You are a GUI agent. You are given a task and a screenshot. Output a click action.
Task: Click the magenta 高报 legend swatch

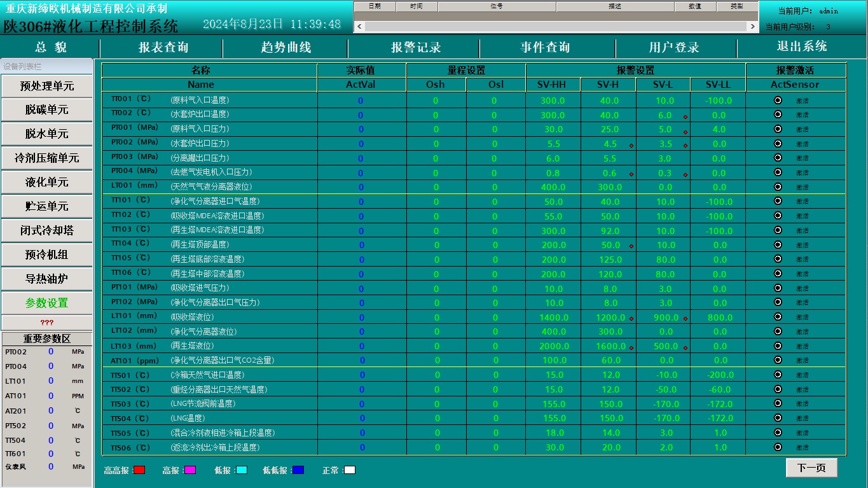189,470
